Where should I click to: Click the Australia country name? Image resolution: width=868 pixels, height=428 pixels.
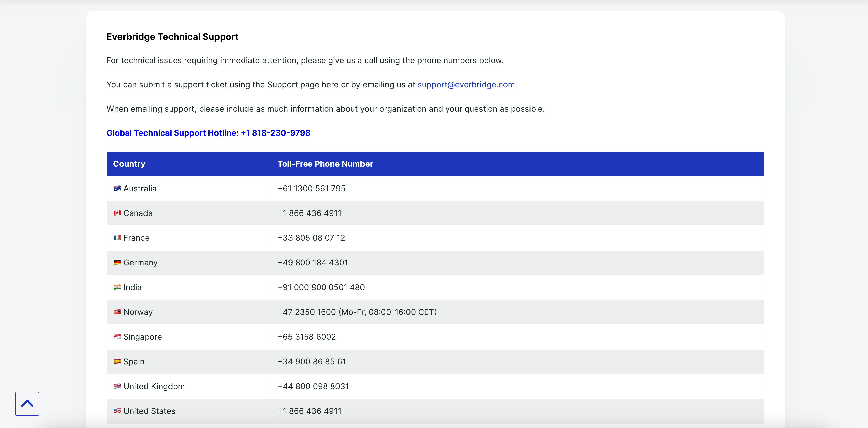(x=140, y=189)
